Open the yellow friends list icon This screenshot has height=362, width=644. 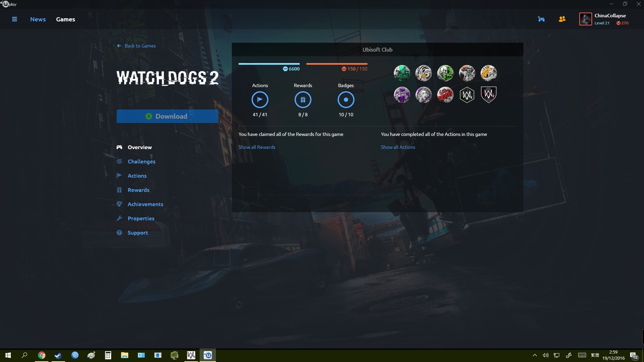(562, 19)
